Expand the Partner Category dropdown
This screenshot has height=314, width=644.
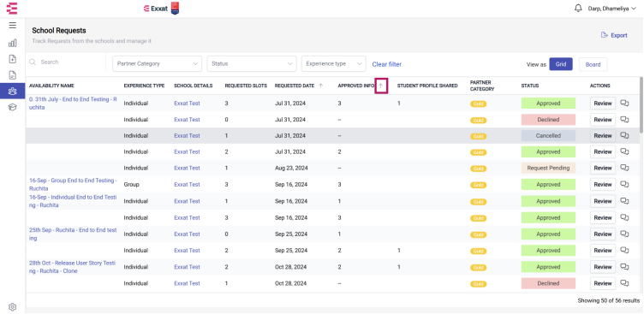pyautogui.click(x=158, y=63)
